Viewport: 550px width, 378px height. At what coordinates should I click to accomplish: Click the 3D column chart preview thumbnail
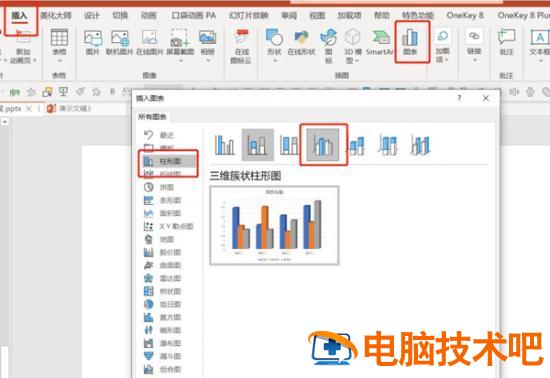click(x=274, y=225)
